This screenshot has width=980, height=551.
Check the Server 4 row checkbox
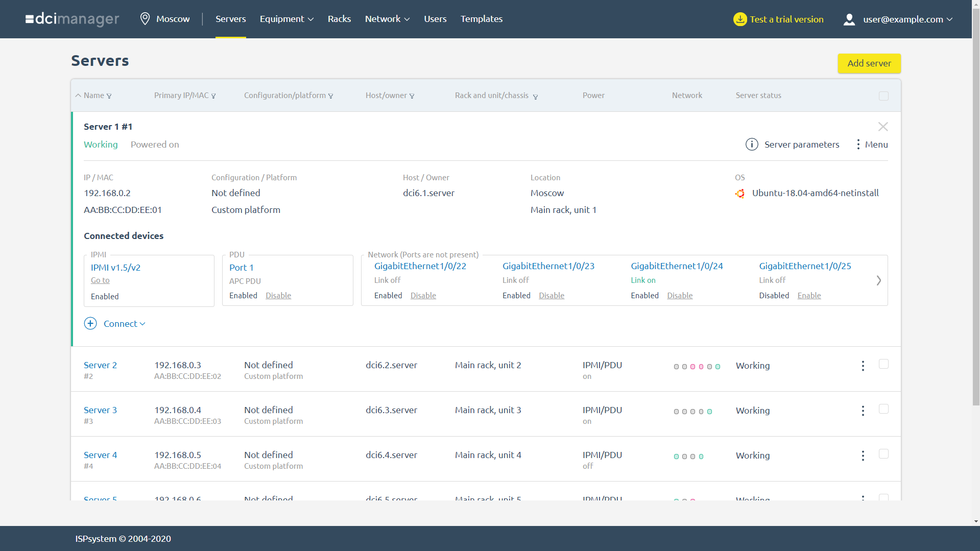click(884, 453)
